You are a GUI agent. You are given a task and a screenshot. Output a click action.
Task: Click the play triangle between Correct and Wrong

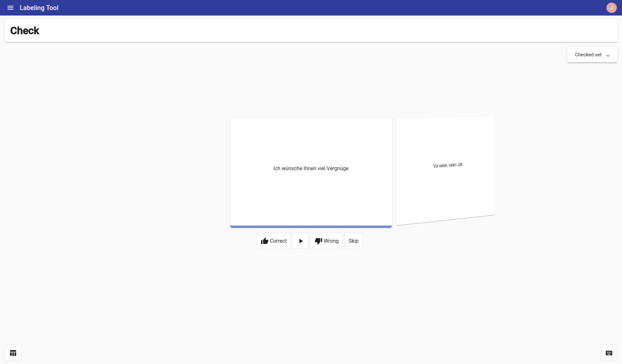click(x=301, y=241)
